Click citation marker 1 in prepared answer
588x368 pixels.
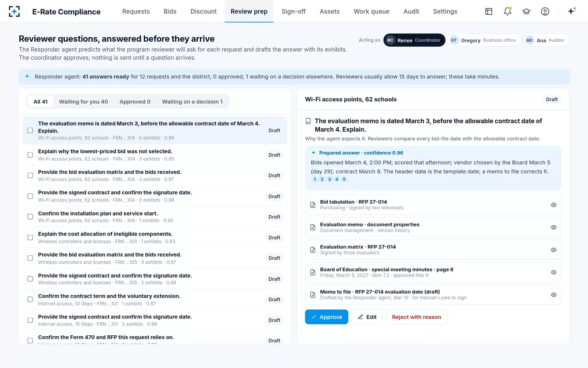[315, 180]
